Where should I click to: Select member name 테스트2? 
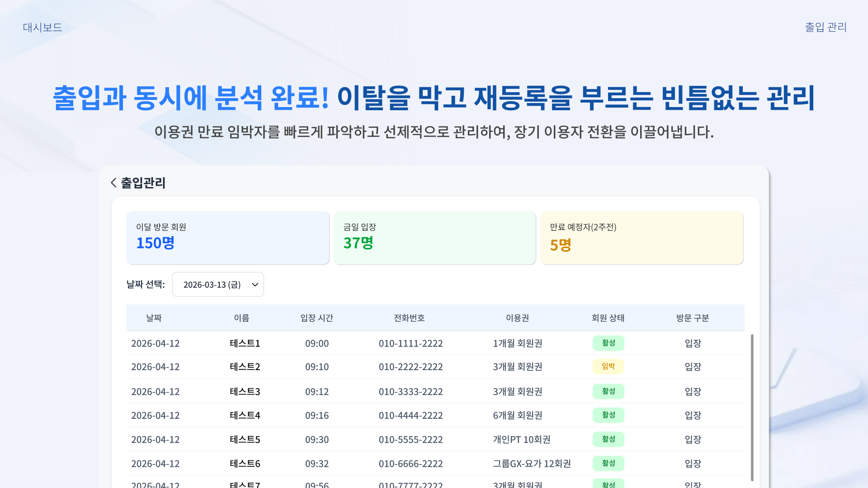click(x=245, y=367)
